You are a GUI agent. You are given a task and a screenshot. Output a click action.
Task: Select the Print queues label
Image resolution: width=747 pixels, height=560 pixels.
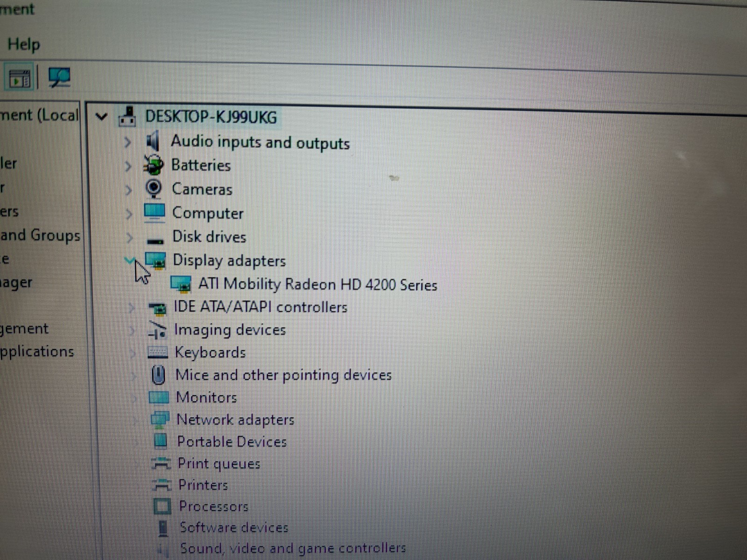[219, 463]
